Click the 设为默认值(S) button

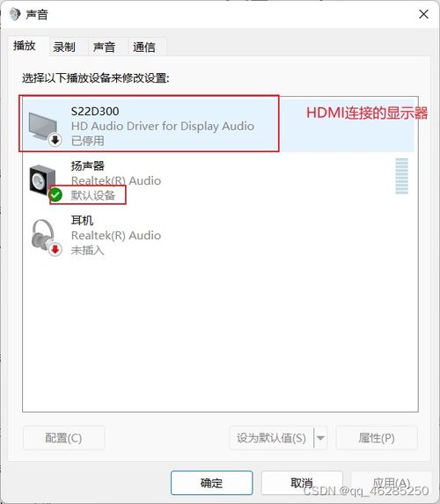271,438
